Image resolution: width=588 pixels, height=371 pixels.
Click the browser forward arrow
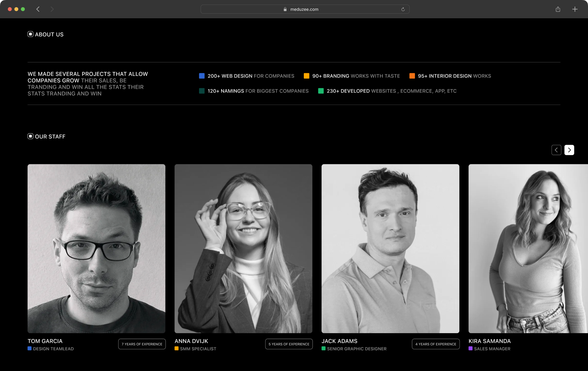pyautogui.click(x=52, y=9)
